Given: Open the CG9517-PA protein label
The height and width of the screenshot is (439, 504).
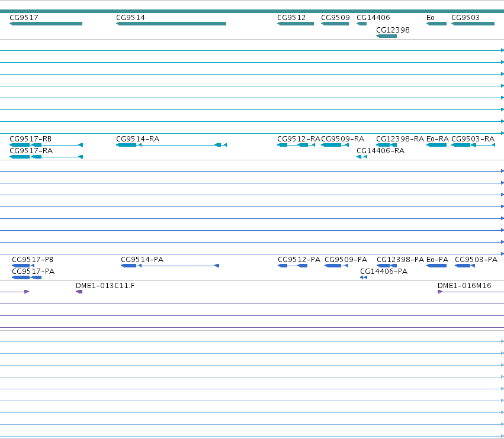Looking at the screenshot, I should [33, 272].
